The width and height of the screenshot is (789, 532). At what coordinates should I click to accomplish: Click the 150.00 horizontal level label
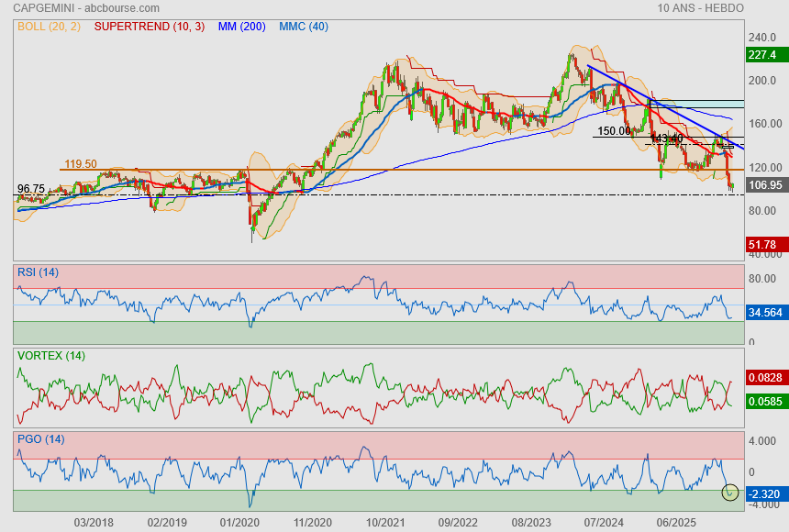pos(614,131)
